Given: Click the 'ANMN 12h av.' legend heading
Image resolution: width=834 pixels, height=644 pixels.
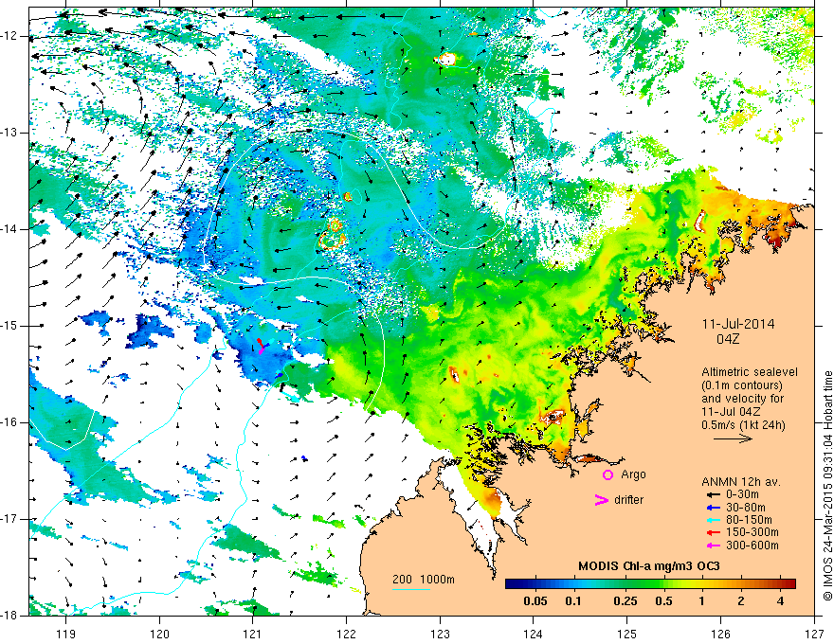Looking at the screenshot, I should pos(741,482).
